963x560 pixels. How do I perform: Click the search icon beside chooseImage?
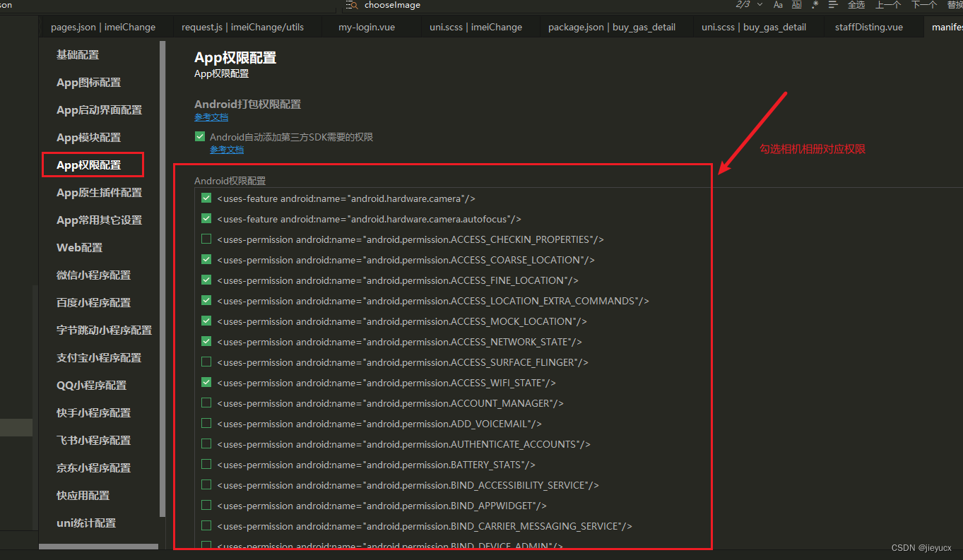pyautogui.click(x=352, y=5)
